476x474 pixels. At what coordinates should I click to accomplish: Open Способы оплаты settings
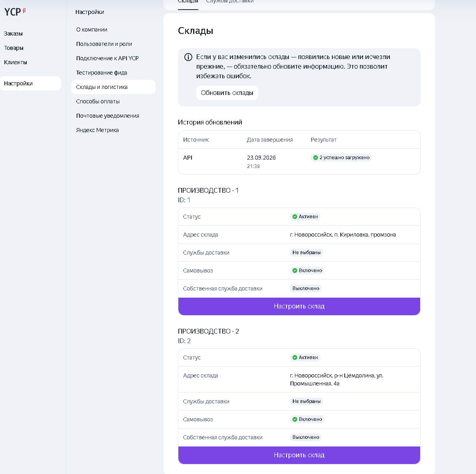pos(98,101)
